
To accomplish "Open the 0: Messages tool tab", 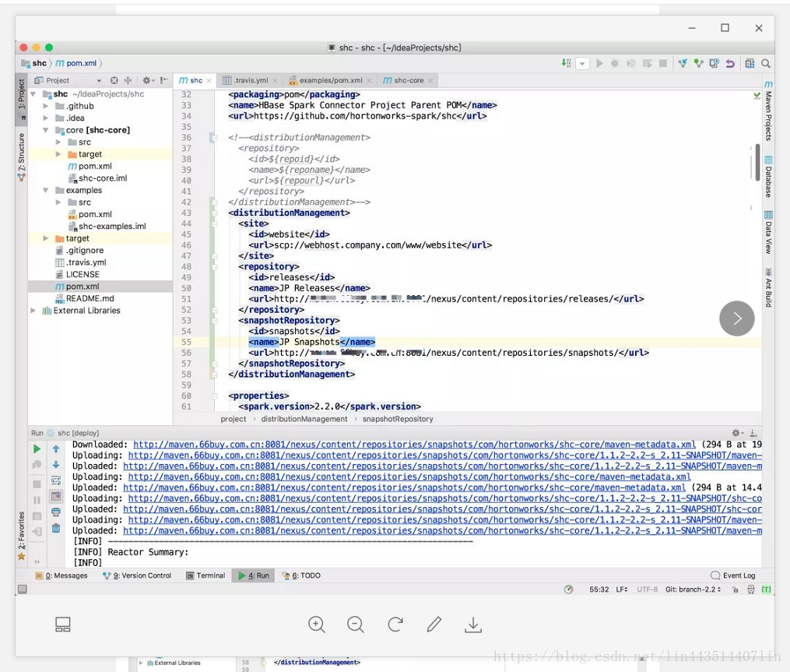I will 61,575.
